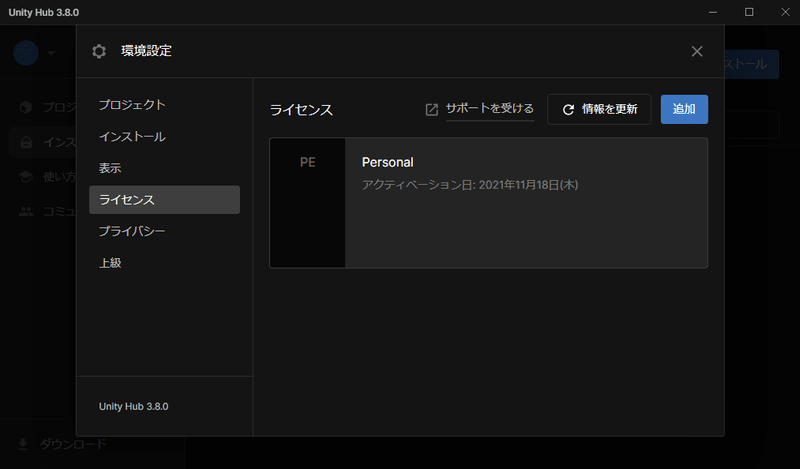Screen dimensions: 800x469
Task: Open ダウンロード in the background window
Action: pyautogui.click(x=73, y=444)
